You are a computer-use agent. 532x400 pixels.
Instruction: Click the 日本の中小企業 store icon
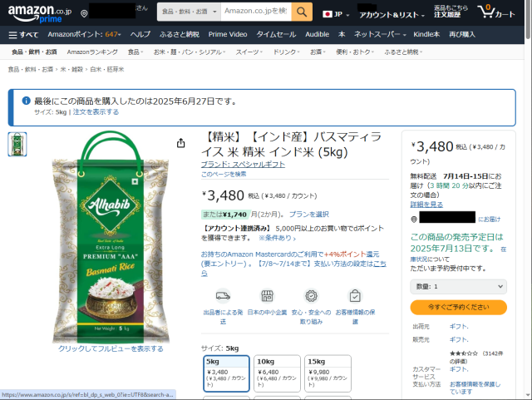[267, 296]
